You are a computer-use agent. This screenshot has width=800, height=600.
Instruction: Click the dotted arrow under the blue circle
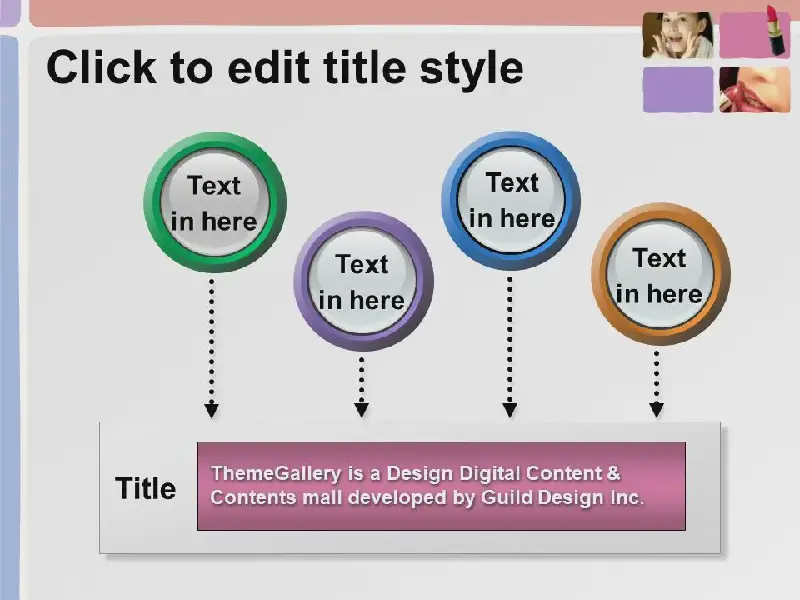[510, 346]
